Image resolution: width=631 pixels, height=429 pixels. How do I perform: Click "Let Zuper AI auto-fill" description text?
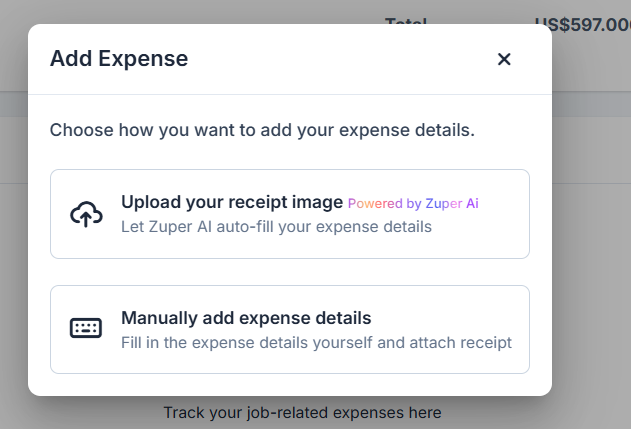pyautogui.click(x=276, y=227)
